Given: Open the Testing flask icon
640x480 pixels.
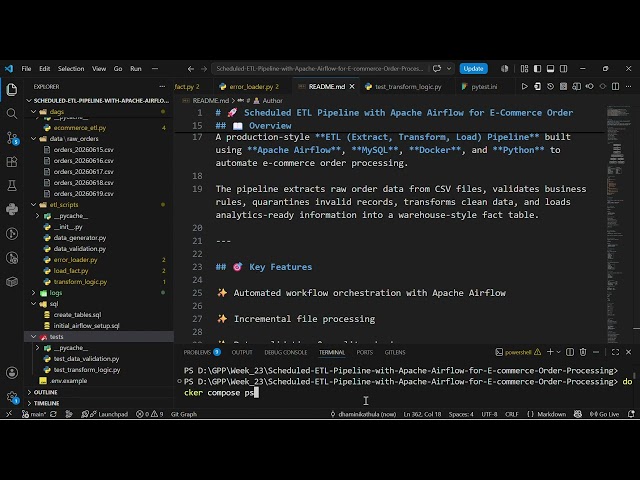Looking at the screenshot, I should [x=12, y=186].
